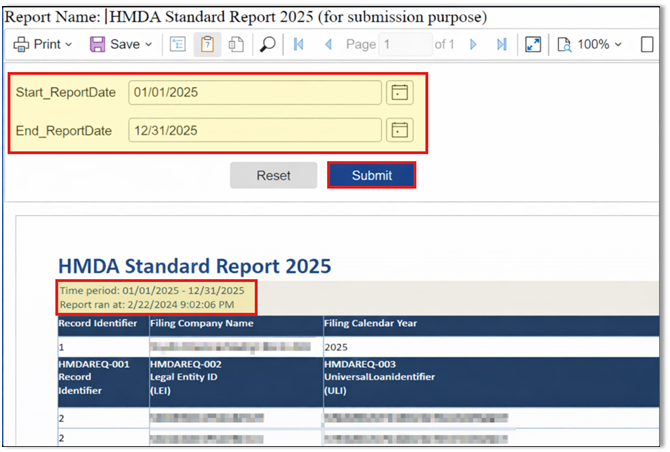
Task: Toggle full screen view icon
Action: 533,45
